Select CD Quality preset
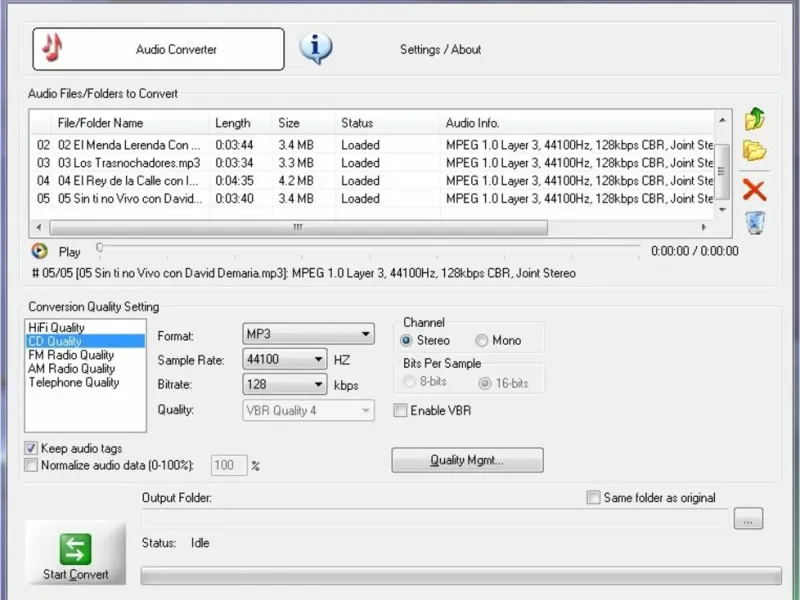Image resolution: width=800 pixels, height=600 pixels. [85, 341]
